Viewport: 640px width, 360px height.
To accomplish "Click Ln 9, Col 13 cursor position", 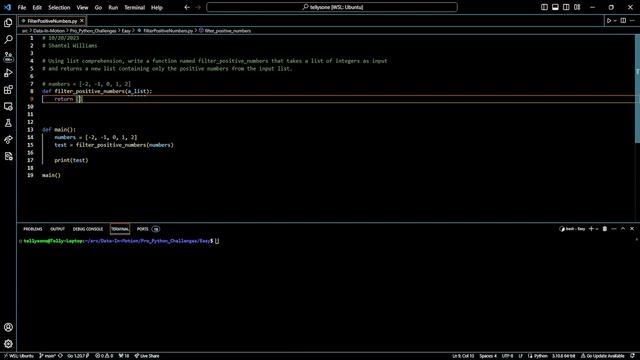I will tap(463, 356).
